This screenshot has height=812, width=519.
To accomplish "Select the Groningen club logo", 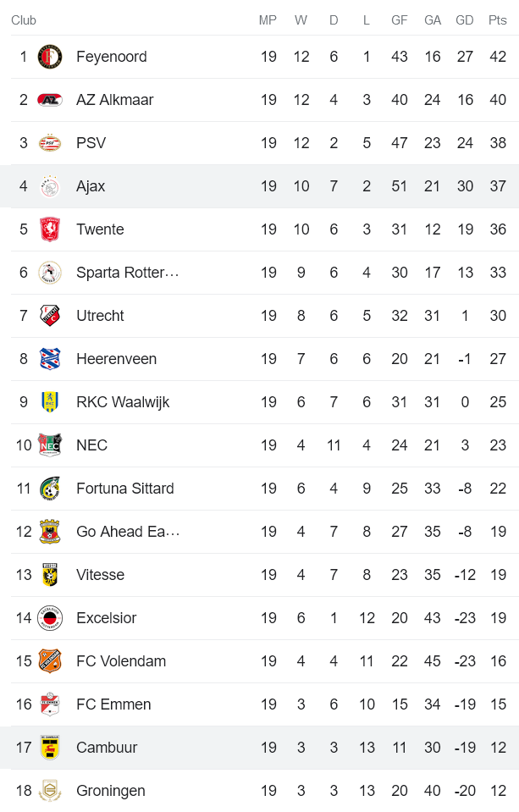I will coord(50,791).
